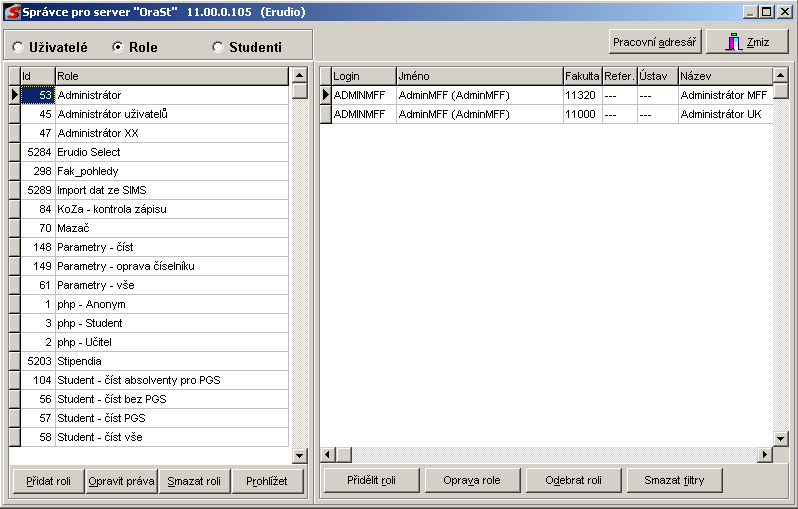This screenshot has width=798, height=509.
Task: Clear filters with Smazat filtry
Action: [674, 480]
